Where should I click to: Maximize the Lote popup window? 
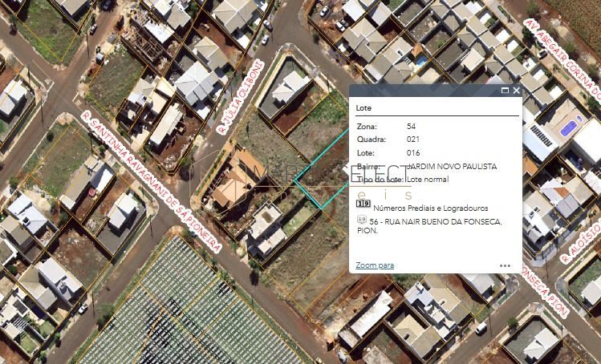[505, 91]
